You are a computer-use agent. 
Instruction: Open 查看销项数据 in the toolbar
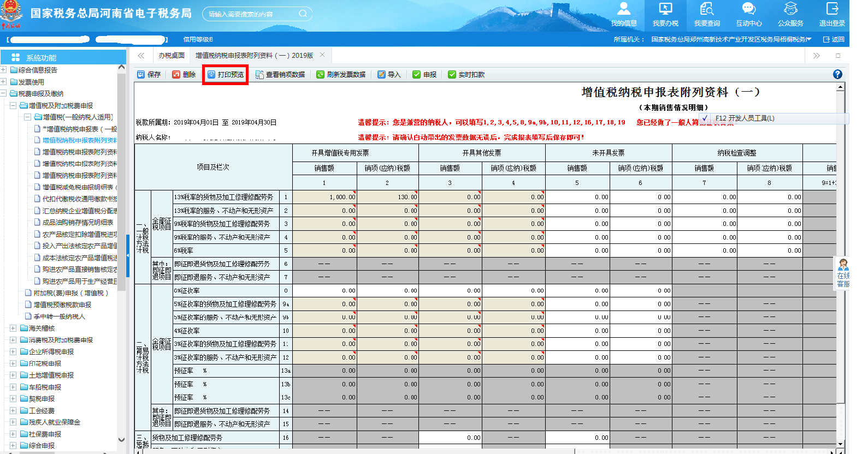tap(280, 75)
